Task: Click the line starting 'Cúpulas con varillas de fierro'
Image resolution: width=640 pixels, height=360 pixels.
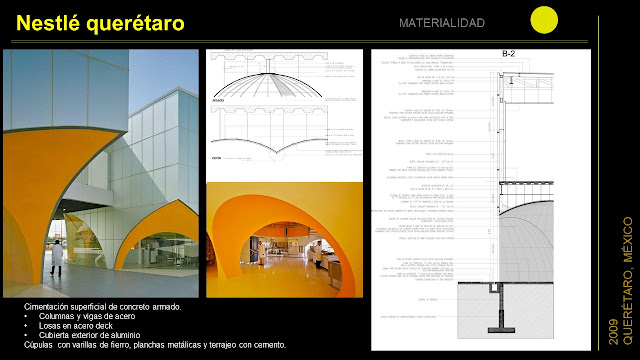Action: [155, 345]
